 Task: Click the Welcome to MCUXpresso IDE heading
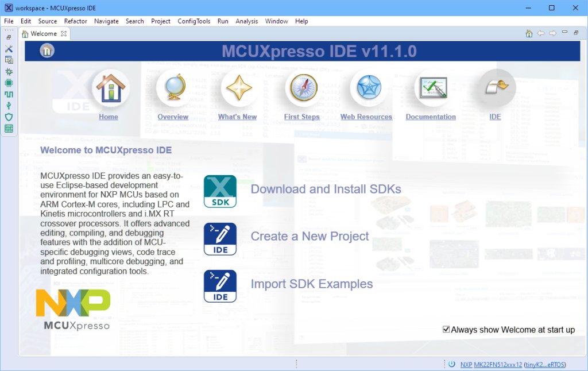pos(106,150)
